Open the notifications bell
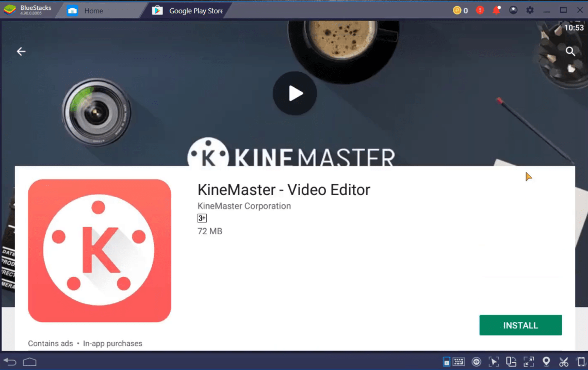This screenshot has width=588, height=370. click(497, 10)
